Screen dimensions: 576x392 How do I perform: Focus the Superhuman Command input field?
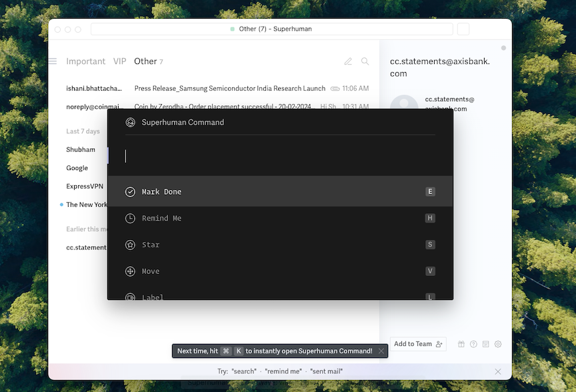pyautogui.click(x=280, y=156)
